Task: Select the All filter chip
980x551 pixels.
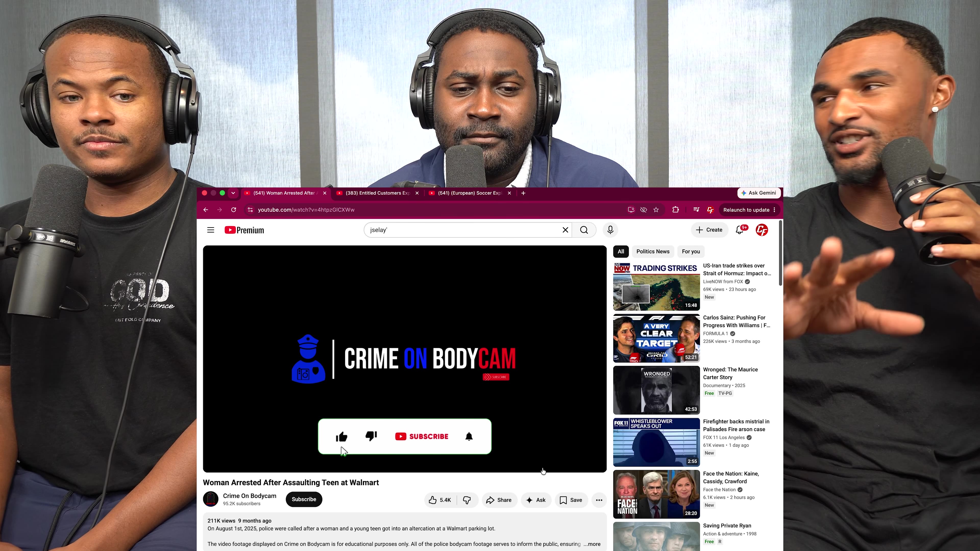Action: 621,252
